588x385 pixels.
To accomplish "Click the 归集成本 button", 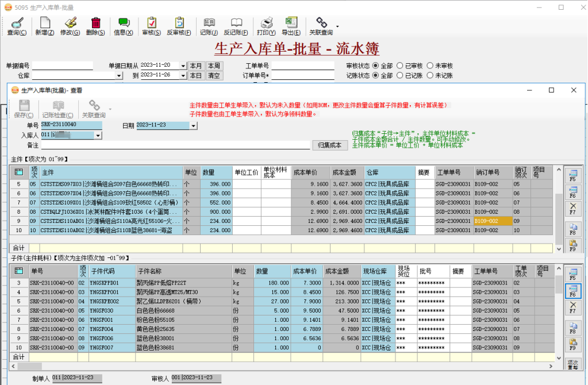I will (329, 145).
